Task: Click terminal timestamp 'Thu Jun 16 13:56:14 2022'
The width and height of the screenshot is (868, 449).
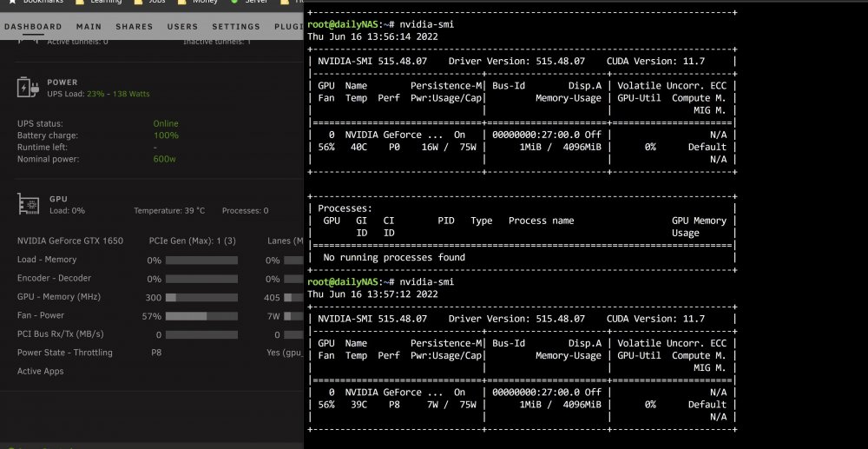Action: point(372,36)
